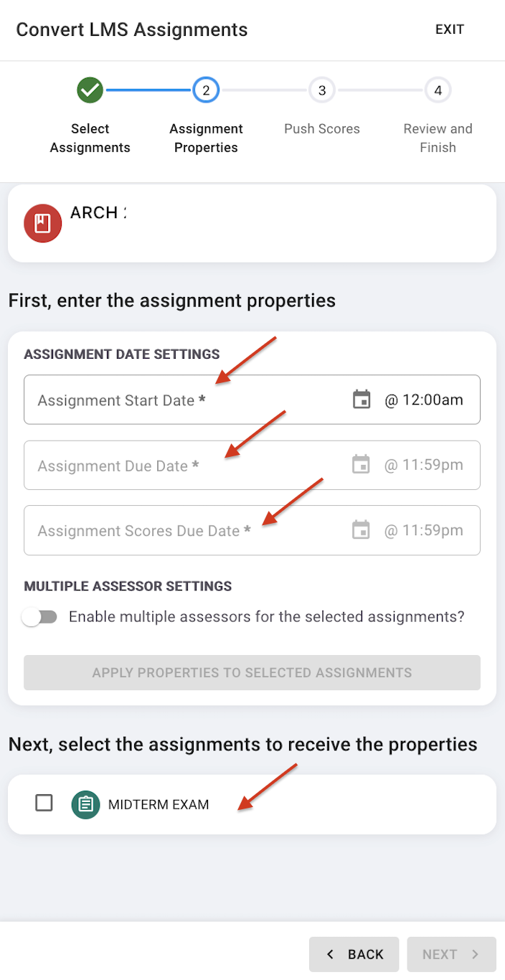Click the Assignment Start Date field
Screen dimensions: 505x980
tap(179, 400)
